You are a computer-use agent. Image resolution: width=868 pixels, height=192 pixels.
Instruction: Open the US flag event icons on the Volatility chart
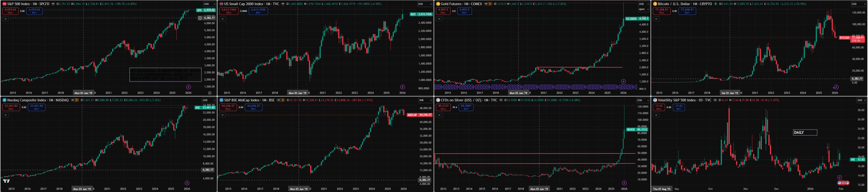pos(843,183)
